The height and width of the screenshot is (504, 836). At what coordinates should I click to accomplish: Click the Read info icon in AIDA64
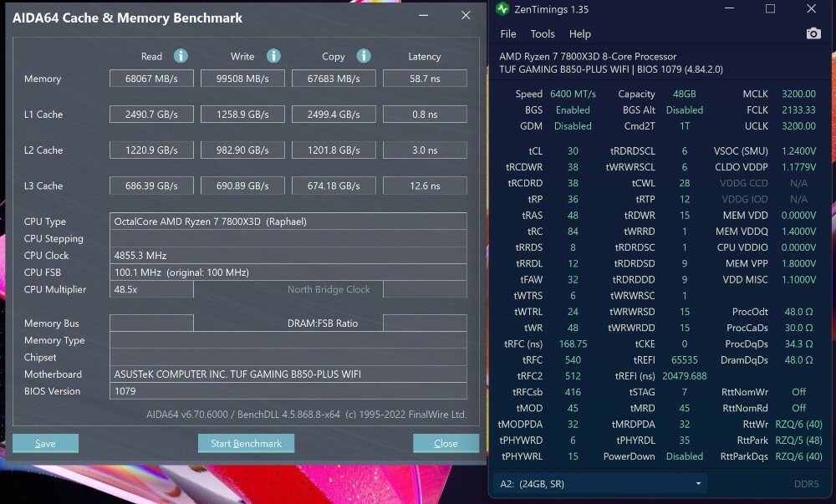tap(181, 56)
